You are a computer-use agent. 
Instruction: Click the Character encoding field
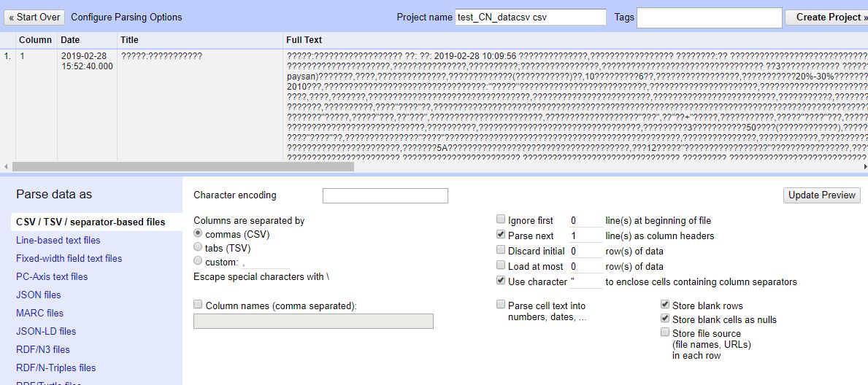385,196
